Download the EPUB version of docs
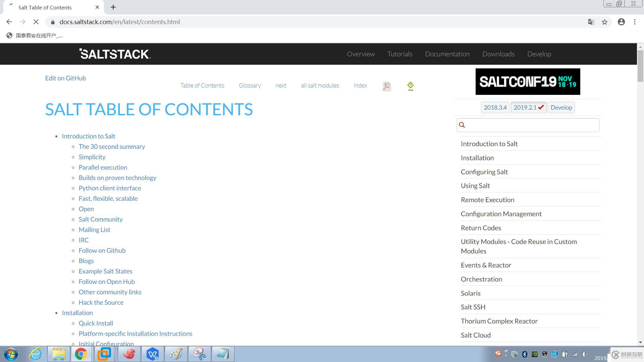Viewport: 644px width, 362px height. click(411, 86)
